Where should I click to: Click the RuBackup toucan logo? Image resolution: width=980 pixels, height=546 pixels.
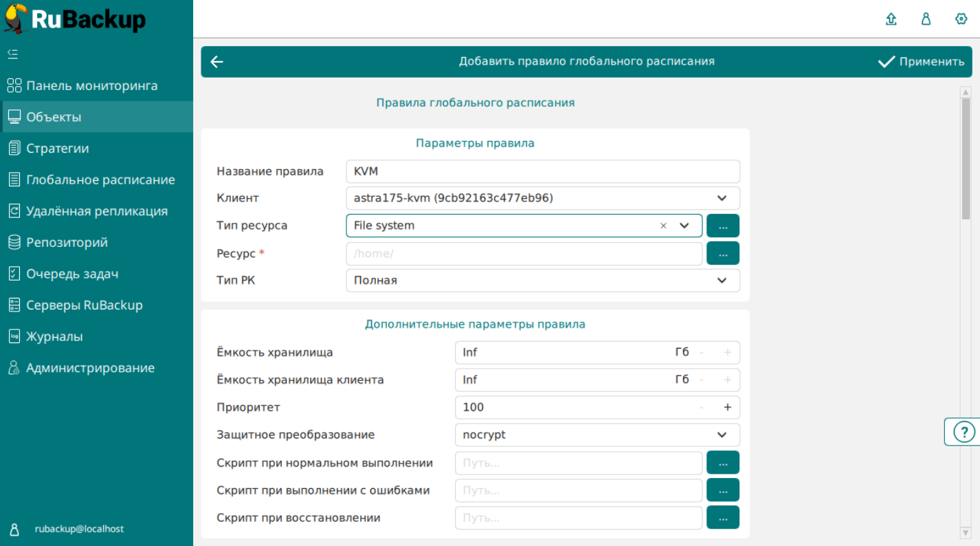(x=16, y=19)
